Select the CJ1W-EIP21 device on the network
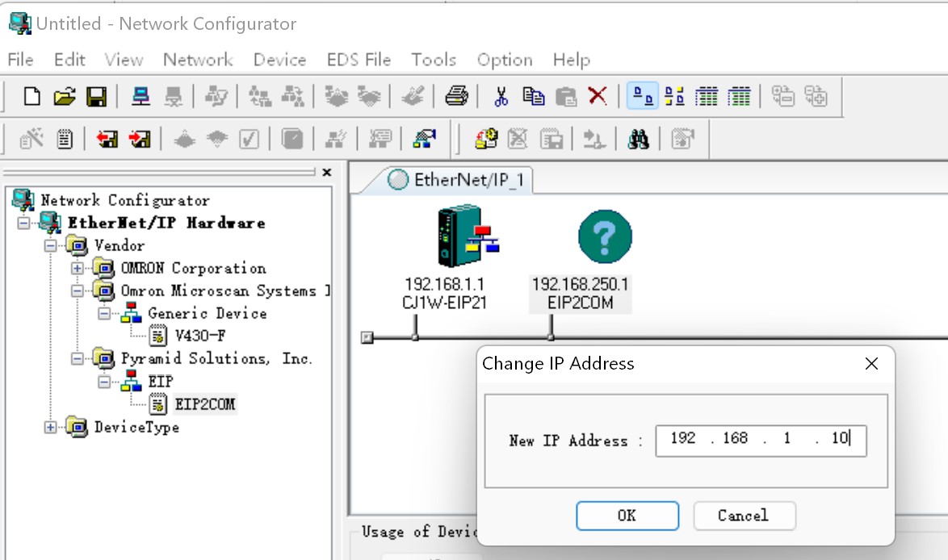This screenshot has width=948, height=560. pos(468,236)
